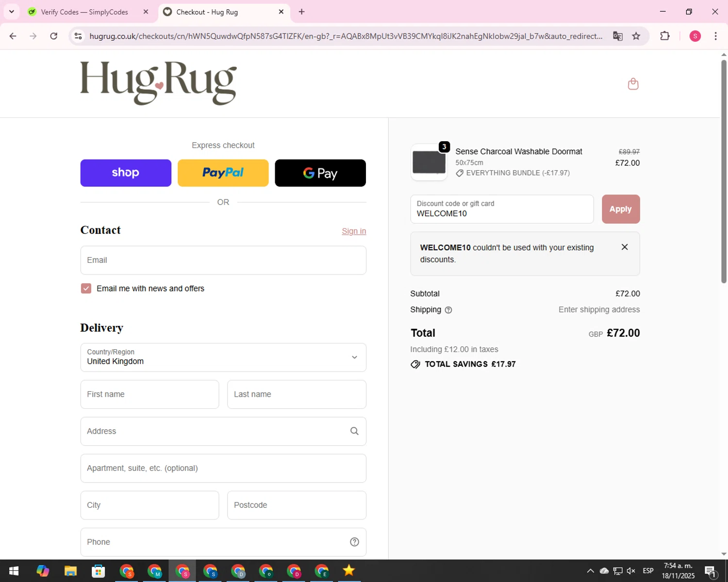This screenshot has width=728, height=582.
Task: Click the 'Sense Charcoal Washable Doormat' product name
Action: 518,152
